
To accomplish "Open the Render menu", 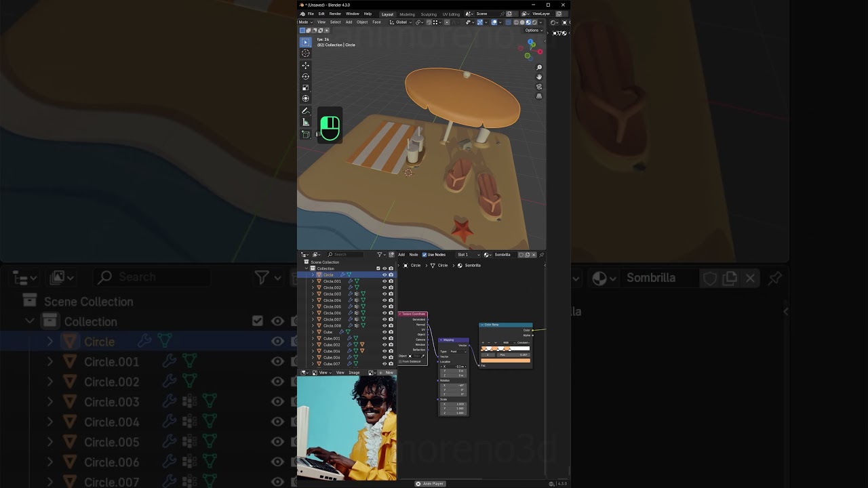I will (335, 14).
